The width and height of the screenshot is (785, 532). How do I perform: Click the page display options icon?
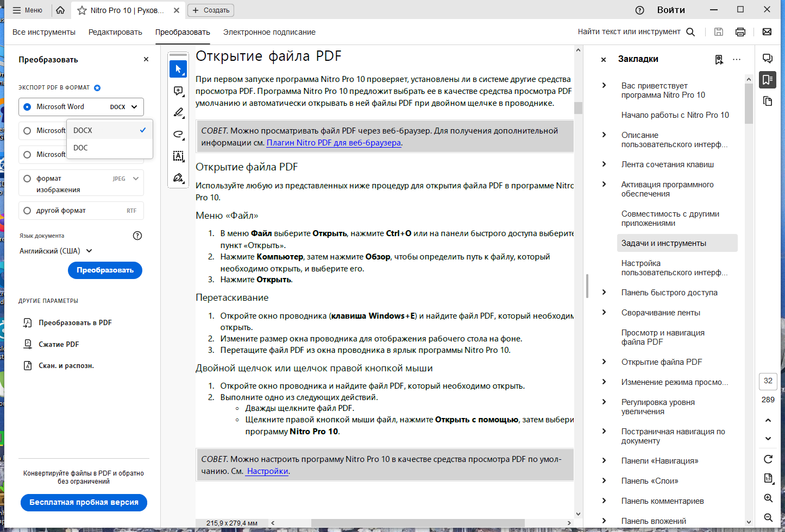coord(768,478)
